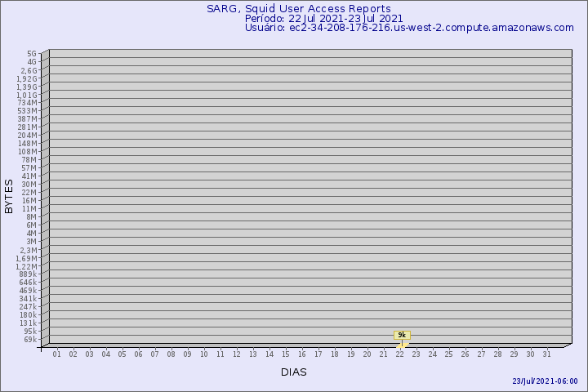This screenshot has height=392, width=588.
Task: Click the 5G y-axis value
Action: click(32, 54)
